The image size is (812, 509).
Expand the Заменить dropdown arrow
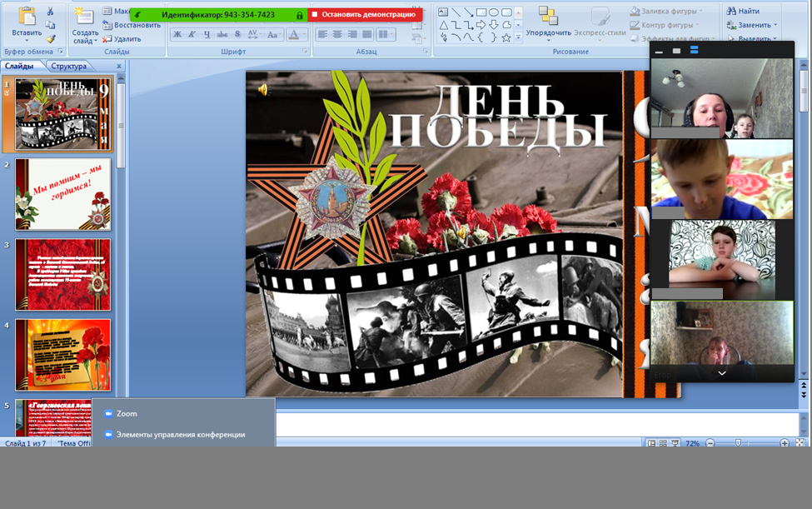pos(777,25)
